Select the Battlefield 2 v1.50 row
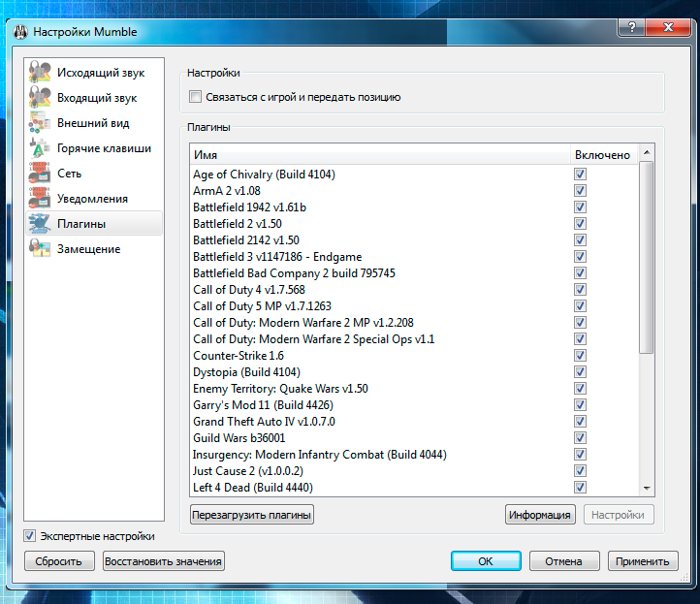The image size is (700, 604). (x=415, y=224)
